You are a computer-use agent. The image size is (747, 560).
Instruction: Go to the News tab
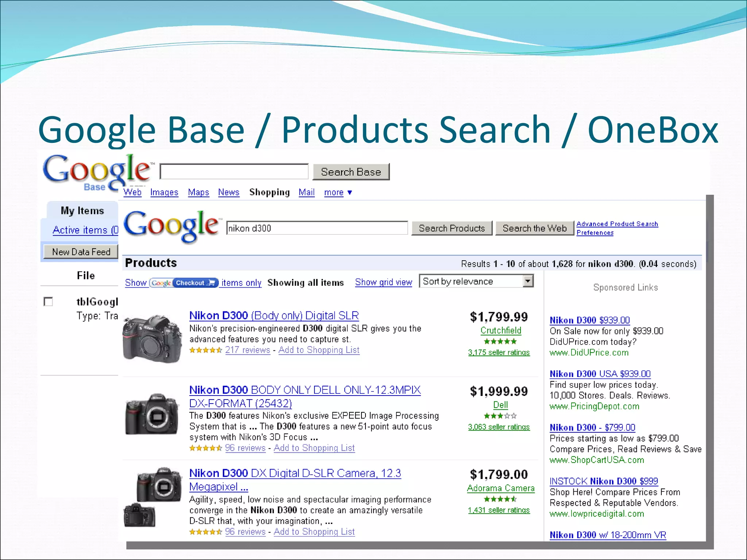click(229, 192)
